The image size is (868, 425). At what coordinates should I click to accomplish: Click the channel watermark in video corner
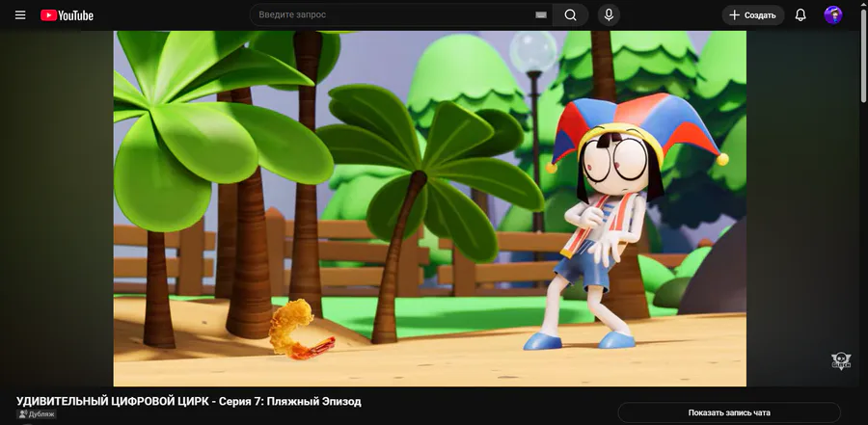[x=841, y=360]
